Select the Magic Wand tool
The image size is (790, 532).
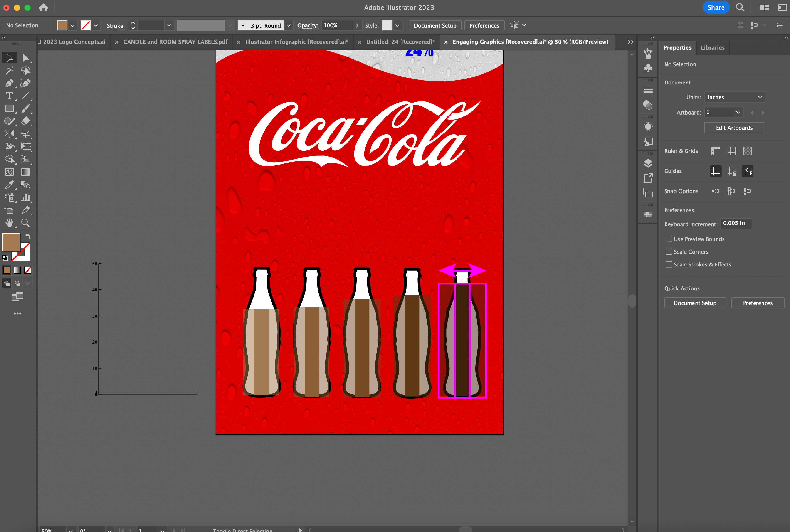tap(9, 71)
